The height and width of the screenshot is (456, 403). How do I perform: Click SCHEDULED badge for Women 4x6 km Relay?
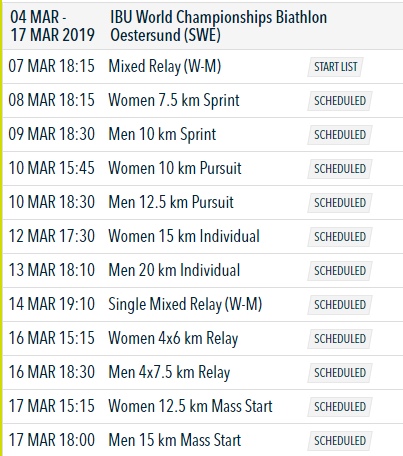click(340, 339)
